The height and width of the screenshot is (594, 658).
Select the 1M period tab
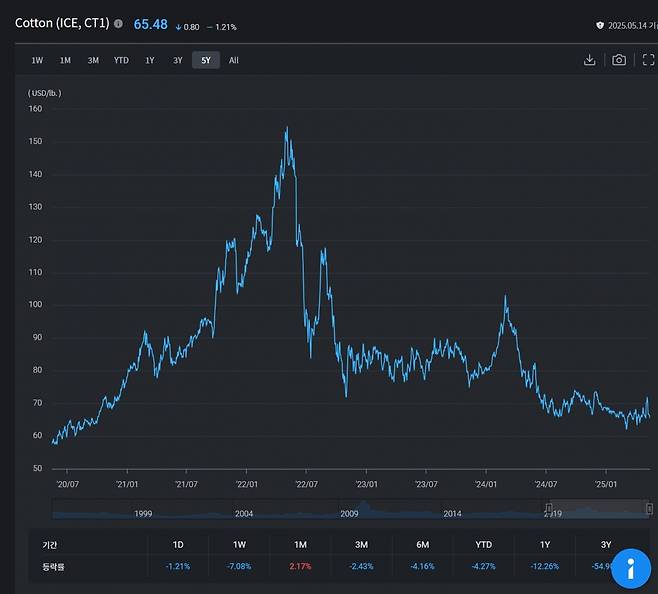(x=65, y=60)
